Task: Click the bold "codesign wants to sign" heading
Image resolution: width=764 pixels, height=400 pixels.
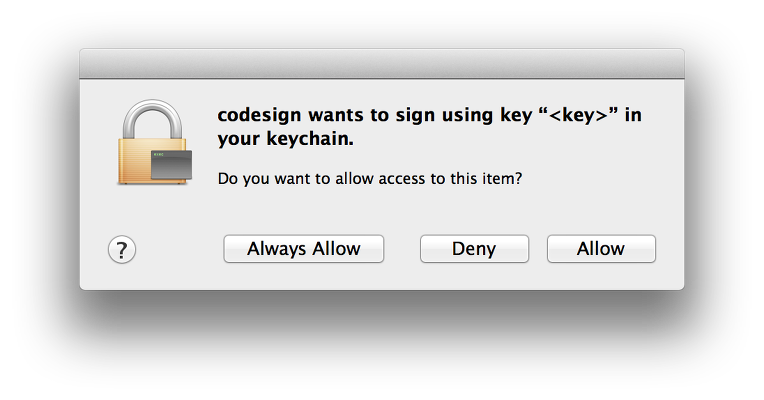Action: (429, 127)
